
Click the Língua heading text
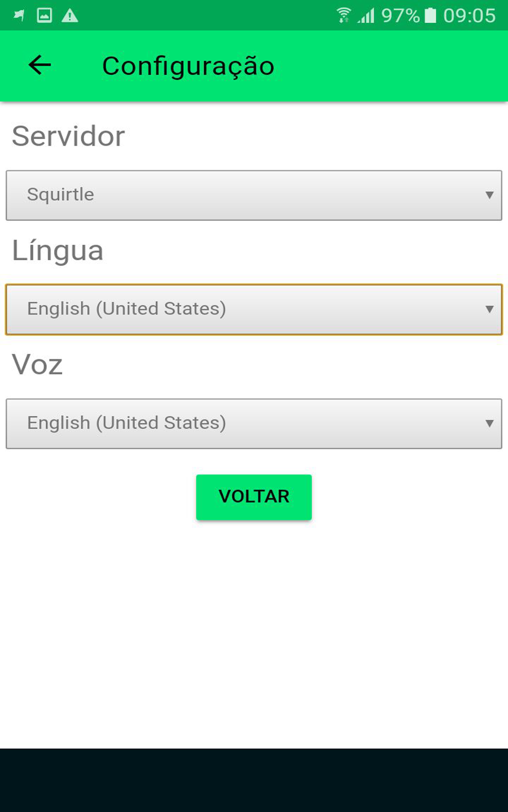58,250
